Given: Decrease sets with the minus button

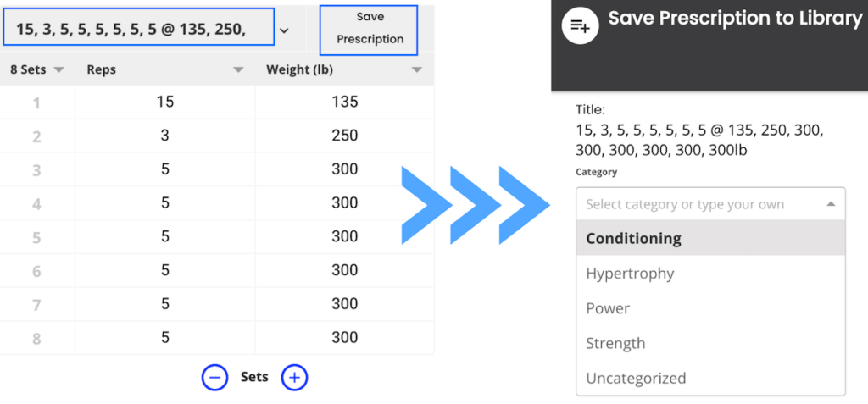Looking at the screenshot, I should click(215, 378).
